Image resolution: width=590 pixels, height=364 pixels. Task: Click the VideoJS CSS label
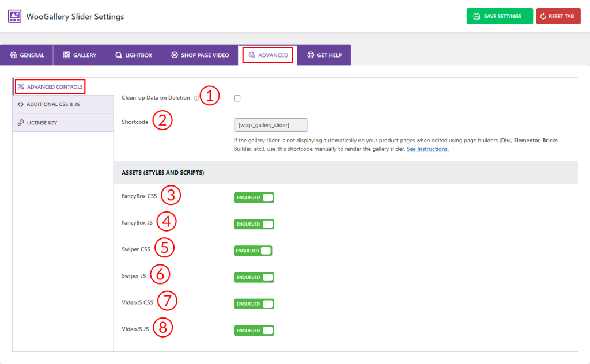pyautogui.click(x=137, y=302)
